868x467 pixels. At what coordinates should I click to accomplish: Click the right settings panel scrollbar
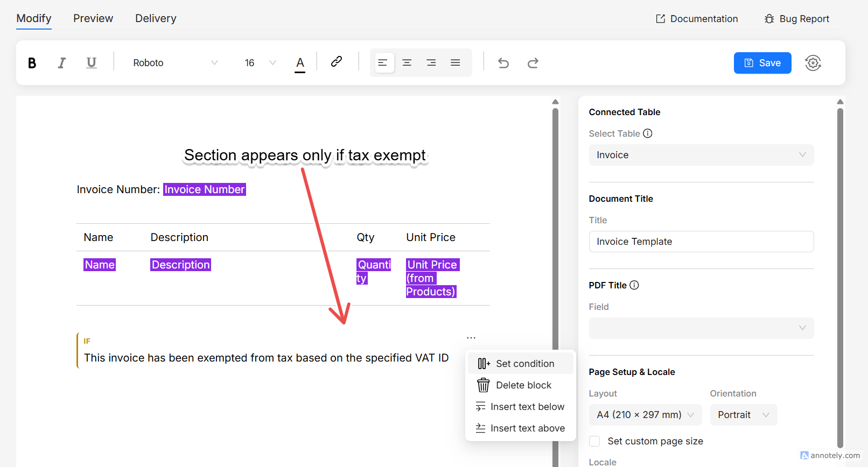coord(840,277)
